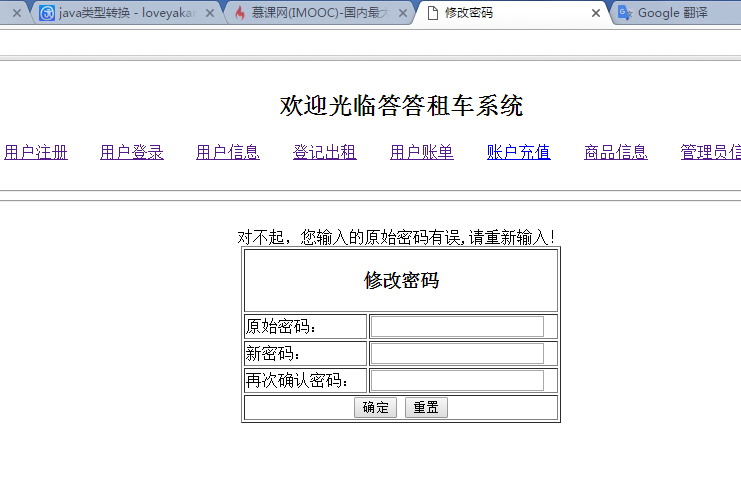
Task: Click the 原始密码 label
Action: click(x=281, y=326)
